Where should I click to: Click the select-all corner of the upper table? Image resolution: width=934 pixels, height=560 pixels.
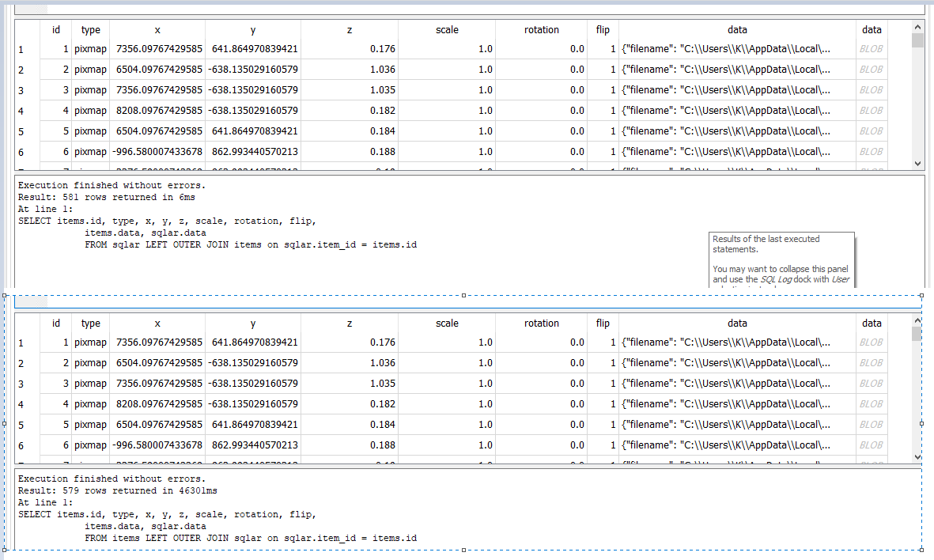click(x=21, y=30)
